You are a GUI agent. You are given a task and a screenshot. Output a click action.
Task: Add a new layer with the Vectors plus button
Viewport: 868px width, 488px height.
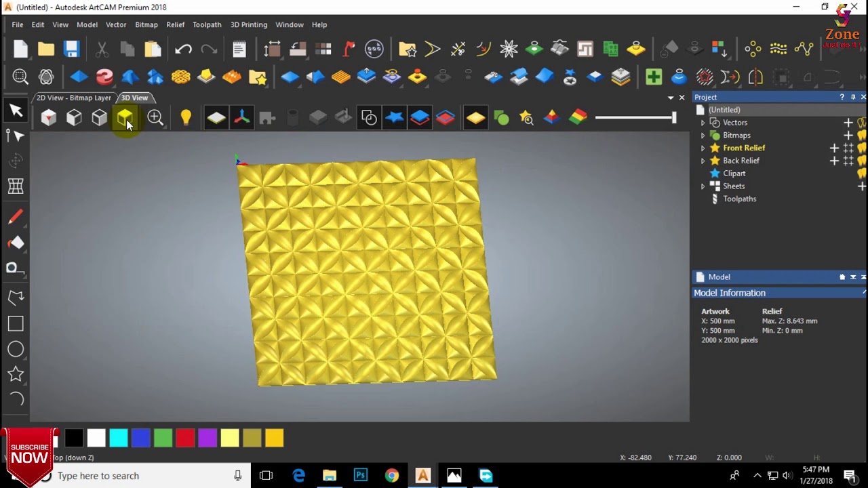click(848, 123)
